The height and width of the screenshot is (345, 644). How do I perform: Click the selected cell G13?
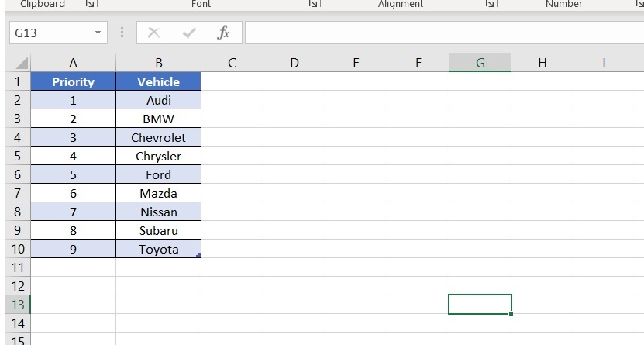[480, 305]
